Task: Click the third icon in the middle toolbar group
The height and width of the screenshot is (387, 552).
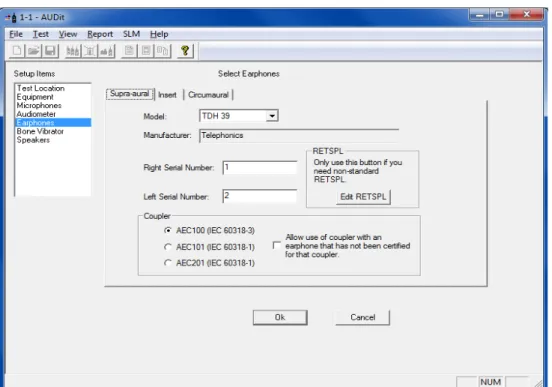Action: (107, 51)
